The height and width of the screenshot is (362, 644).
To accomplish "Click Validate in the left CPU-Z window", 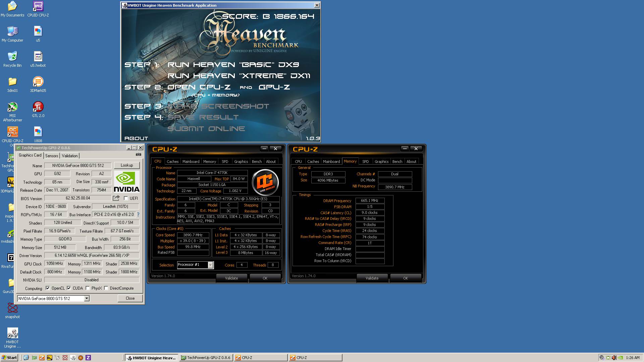I will (x=231, y=278).
